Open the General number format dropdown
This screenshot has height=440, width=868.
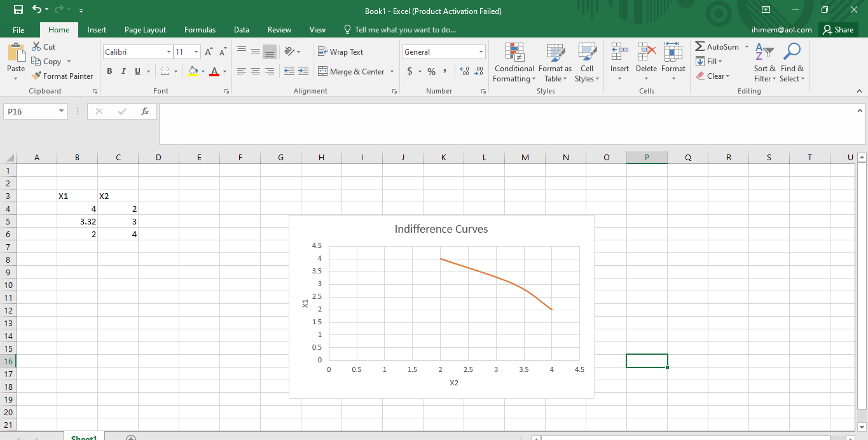coord(481,52)
